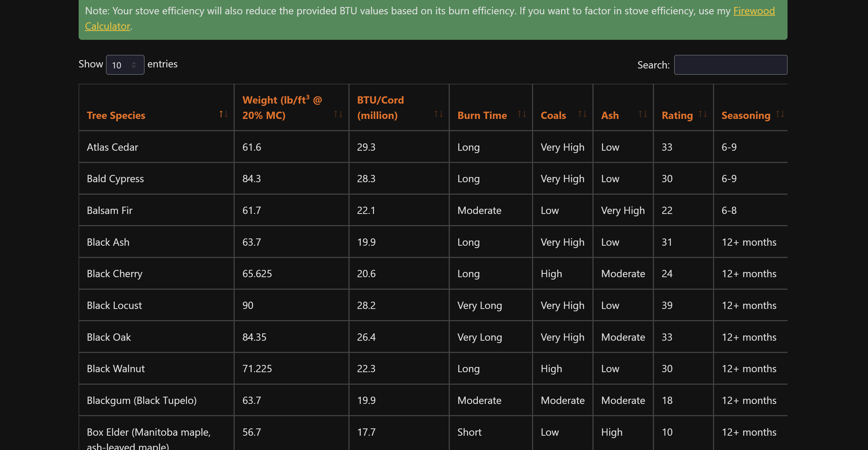Toggle sorting by clicking the Rating header
The height and width of the screenshot is (450, 868).
[677, 115]
